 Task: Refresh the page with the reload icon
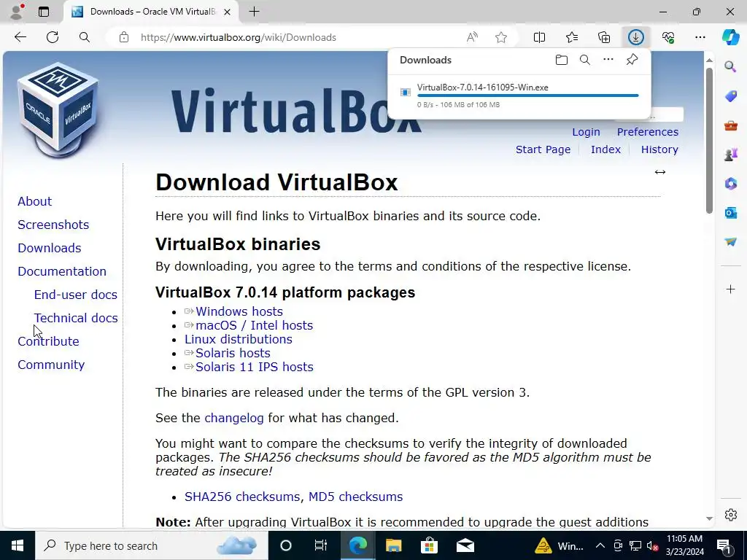[53, 37]
